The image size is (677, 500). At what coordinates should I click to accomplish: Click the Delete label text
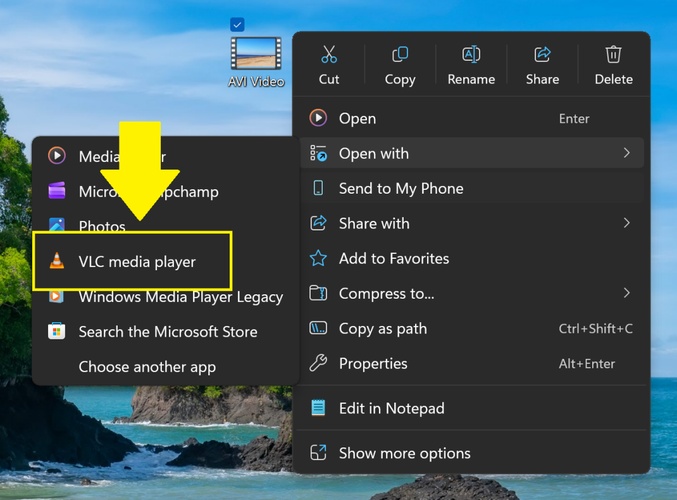(x=614, y=79)
